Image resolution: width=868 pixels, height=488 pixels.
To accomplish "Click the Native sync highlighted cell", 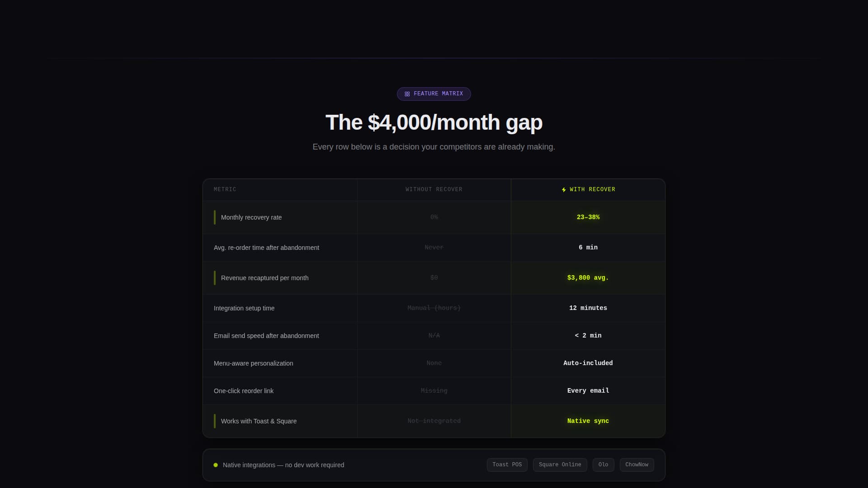I will point(588,421).
